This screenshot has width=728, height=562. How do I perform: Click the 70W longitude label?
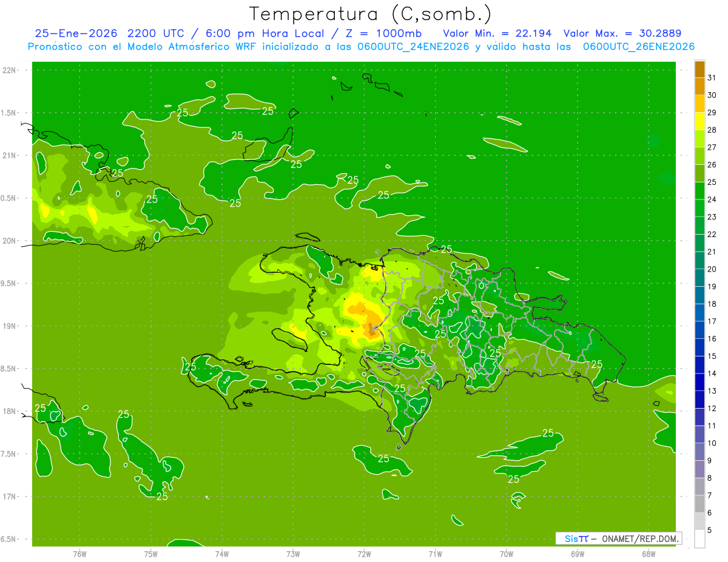(507, 554)
